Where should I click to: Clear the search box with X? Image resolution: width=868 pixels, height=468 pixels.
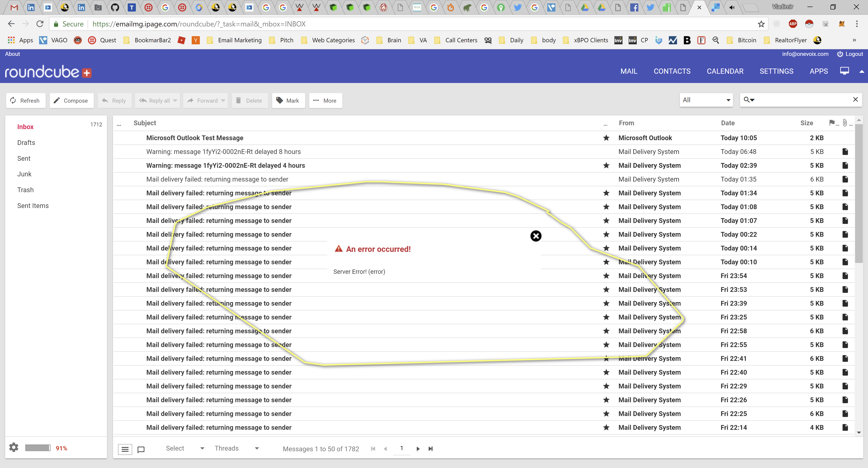[x=855, y=99]
